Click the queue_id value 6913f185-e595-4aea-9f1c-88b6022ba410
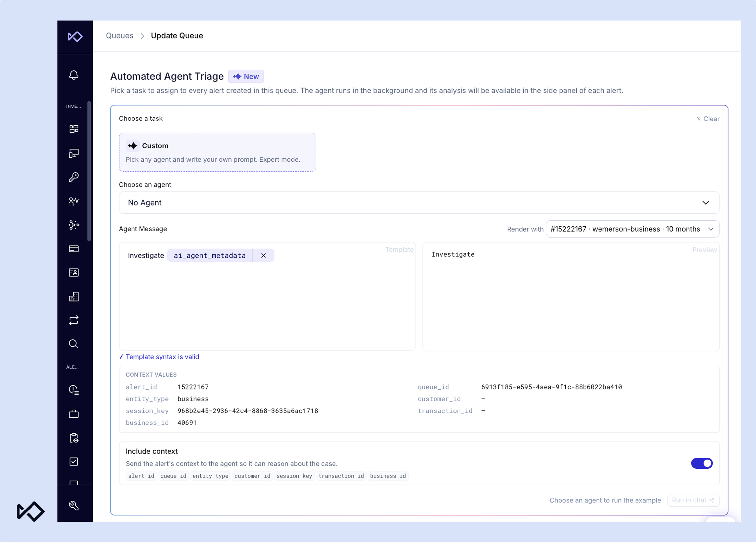Screen dimensions: 756x542 (x=551, y=387)
